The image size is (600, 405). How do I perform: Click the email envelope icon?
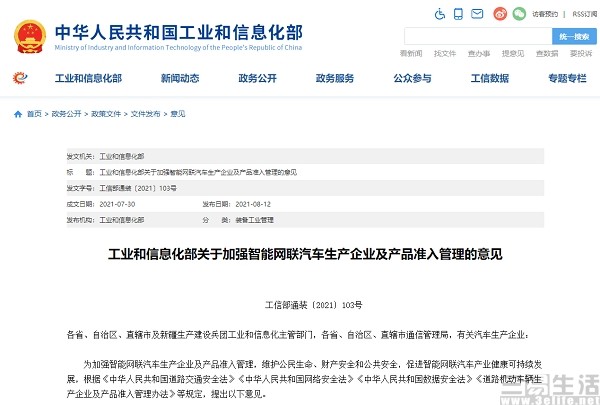point(477,14)
